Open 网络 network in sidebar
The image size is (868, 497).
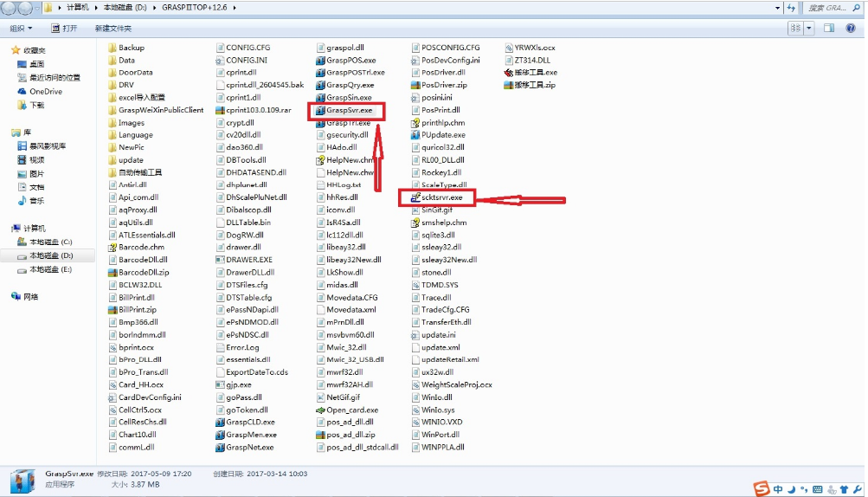[x=25, y=297]
